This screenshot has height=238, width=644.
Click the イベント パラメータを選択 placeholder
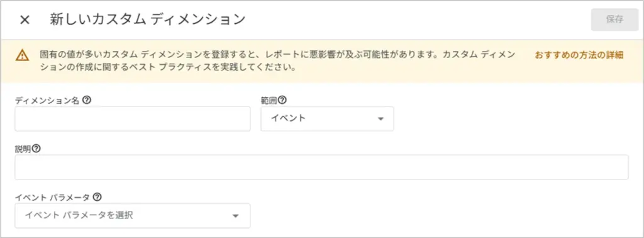click(79, 215)
